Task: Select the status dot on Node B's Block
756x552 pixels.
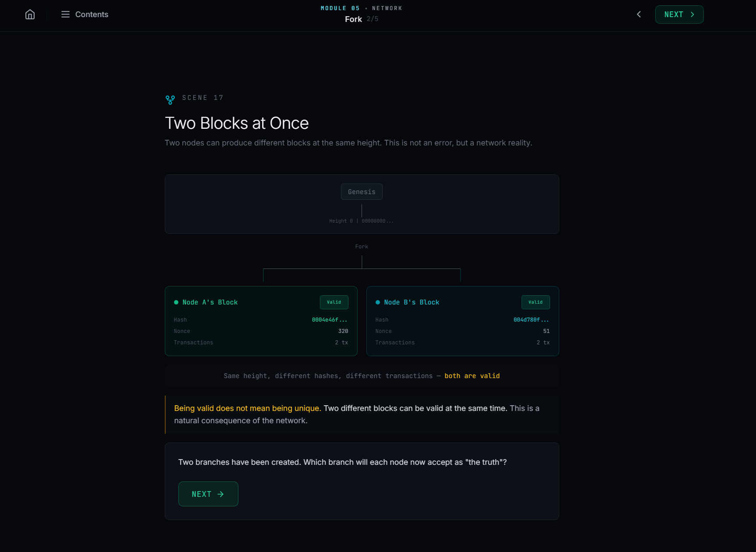Action: point(377,302)
